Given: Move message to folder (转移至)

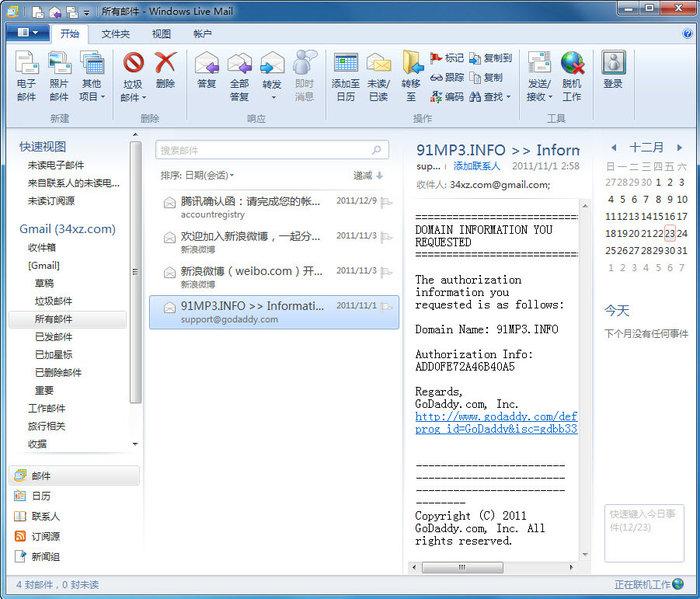Looking at the screenshot, I should point(411,76).
